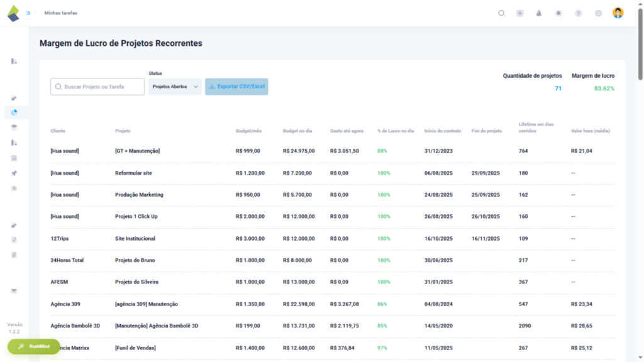Image resolution: width=644 pixels, height=362 pixels.
Task: Open search with the magnifying glass icon
Action: tap(501, 13)
